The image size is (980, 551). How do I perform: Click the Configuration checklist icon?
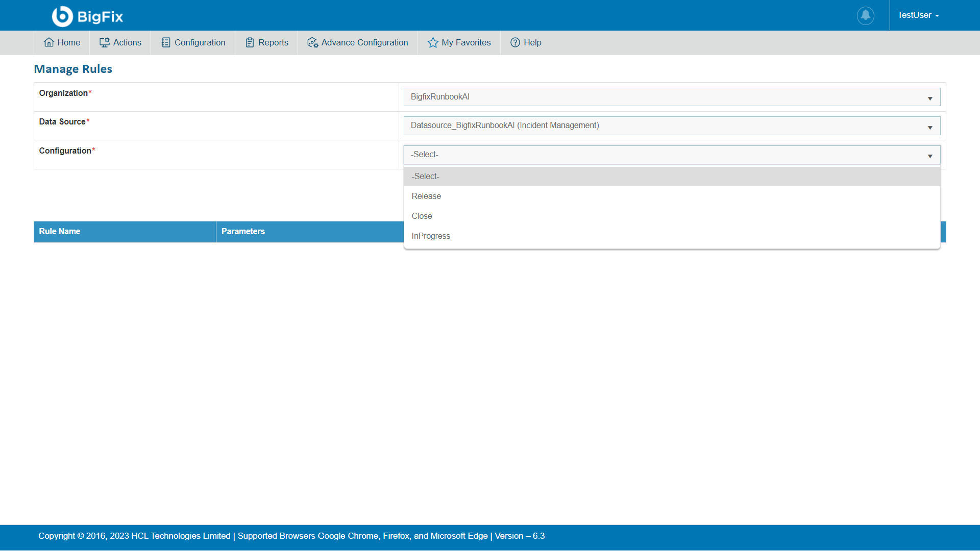(x=166, y=42)
